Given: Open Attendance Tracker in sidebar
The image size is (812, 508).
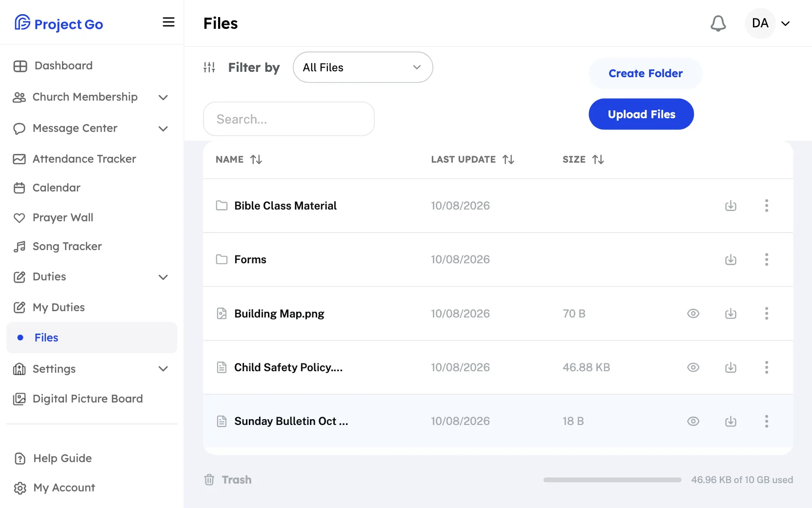Looking at the screenshot, I should tap(75, 159).
